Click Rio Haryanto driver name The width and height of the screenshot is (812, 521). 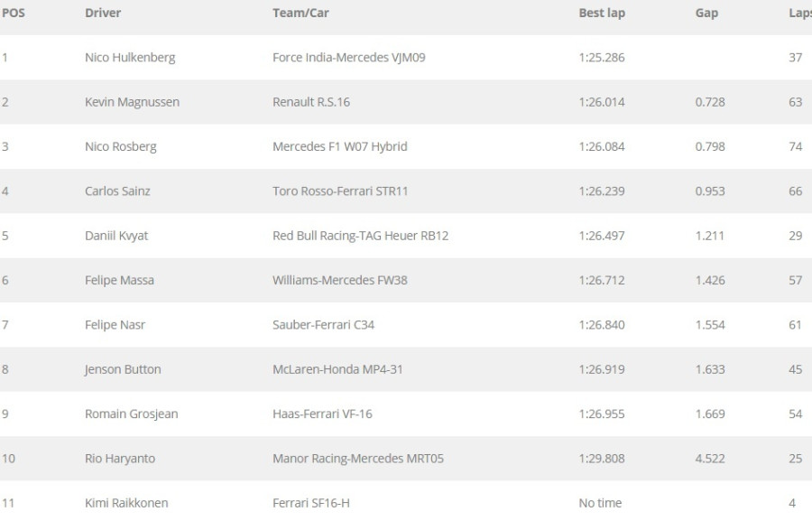[x=120, y=458]
